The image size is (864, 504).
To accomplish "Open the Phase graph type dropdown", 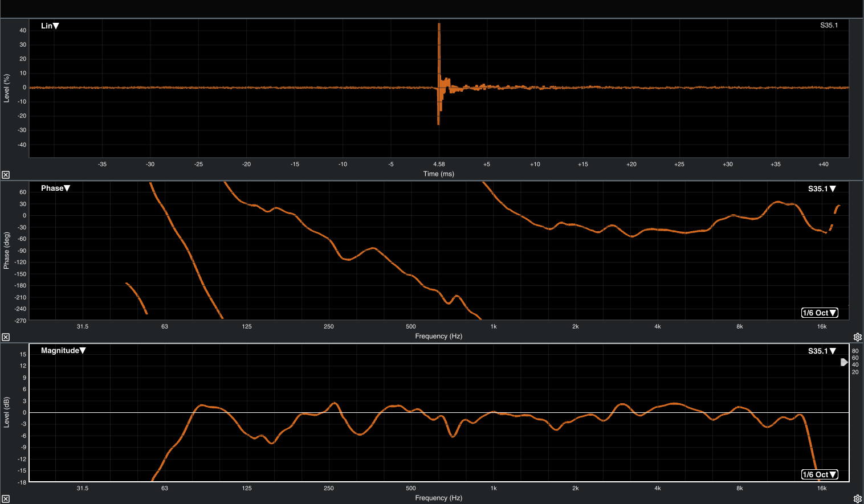I will click(55, 189).
